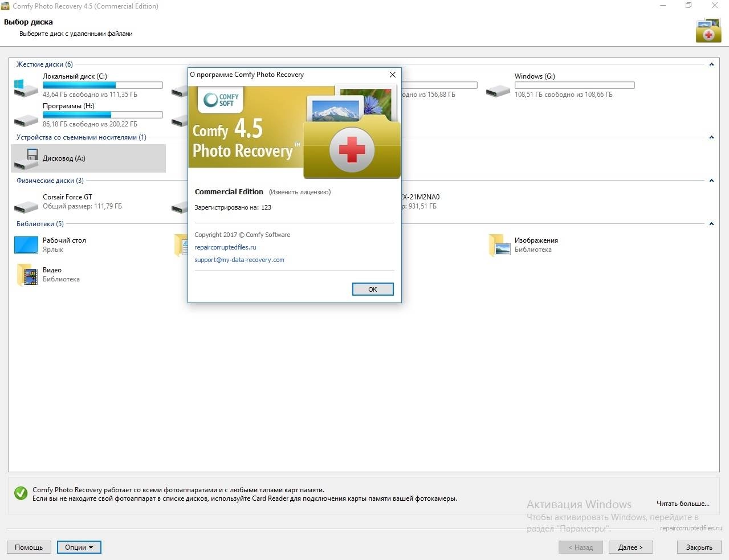
Task: Collapse the Libraries (Библиотеки) section
Action: tap(711, 224)
